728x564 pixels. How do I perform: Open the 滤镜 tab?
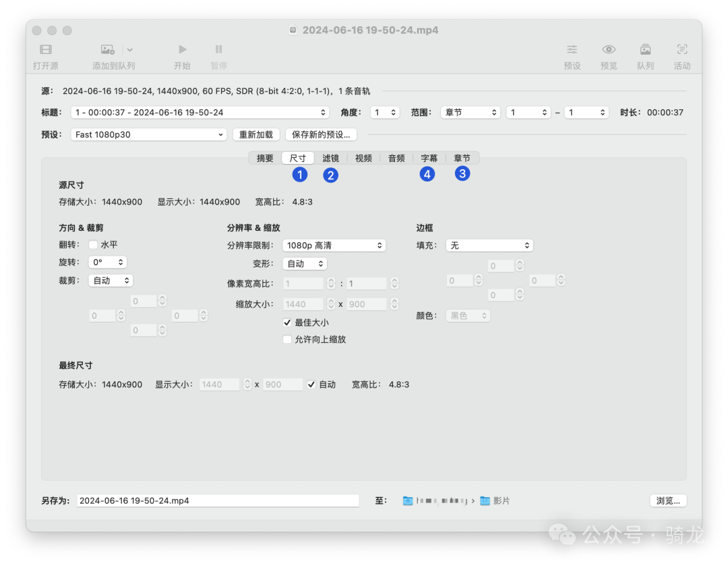(x=330, y=159)
